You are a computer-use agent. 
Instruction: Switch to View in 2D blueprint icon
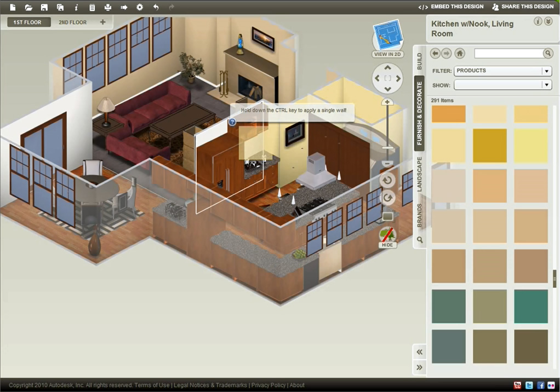tap(388, 39)
